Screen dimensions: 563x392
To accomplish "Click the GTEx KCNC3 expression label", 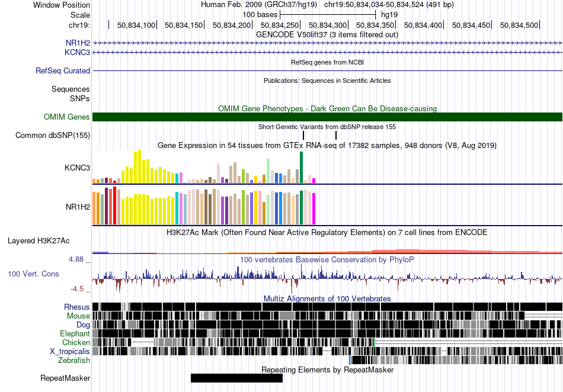I will point(77,168).
